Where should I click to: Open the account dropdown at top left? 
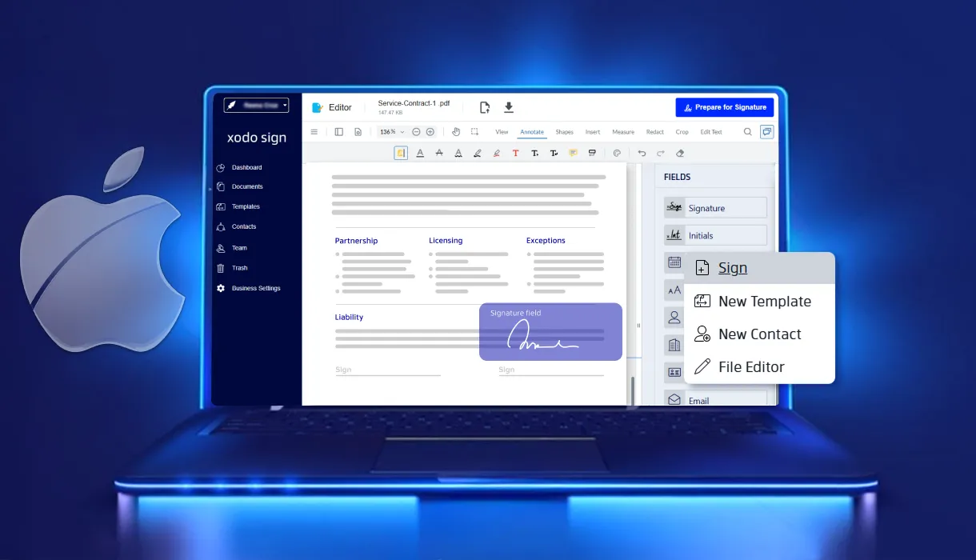pyautogui.click(x=254, y=105)
